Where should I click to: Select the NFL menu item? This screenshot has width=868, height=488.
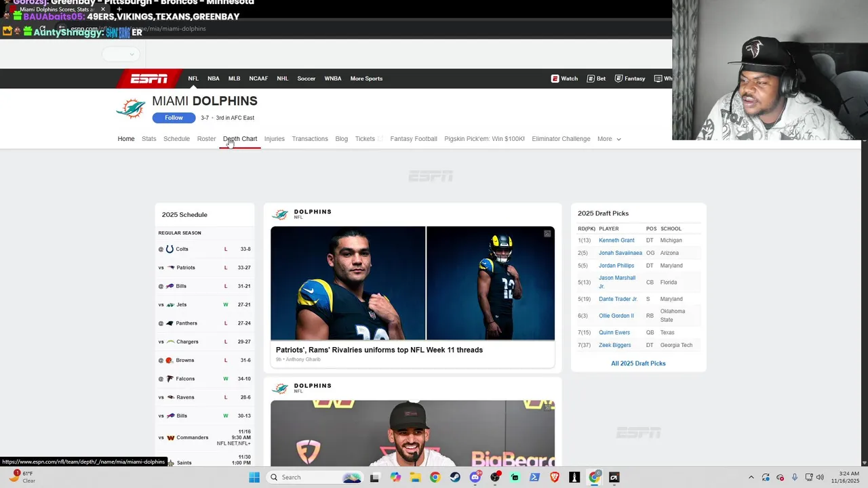[193, 79]
